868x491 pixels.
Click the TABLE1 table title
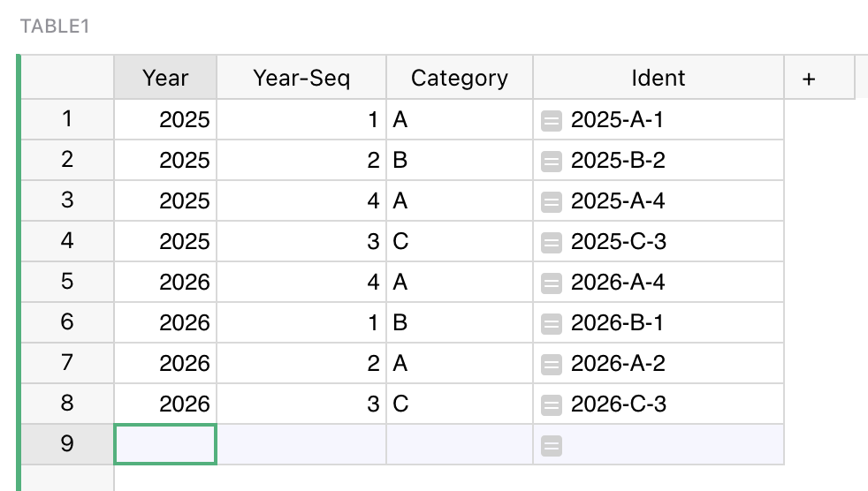coord(55,26)
